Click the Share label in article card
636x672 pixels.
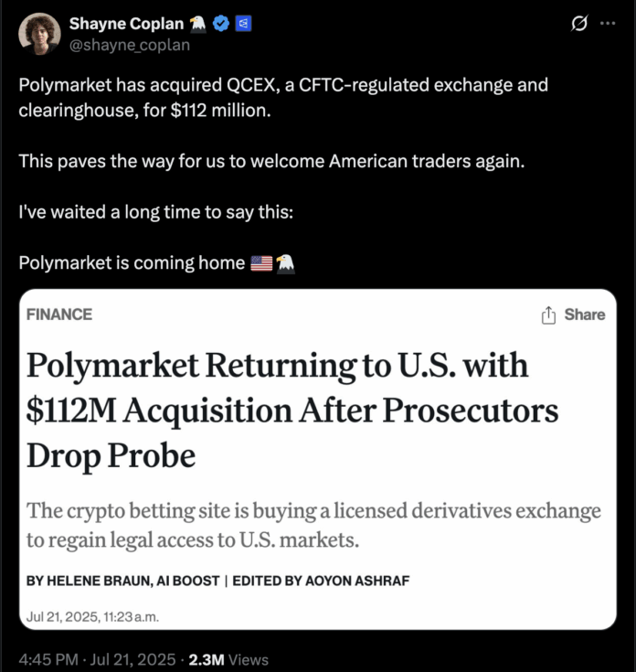point(585,315)
